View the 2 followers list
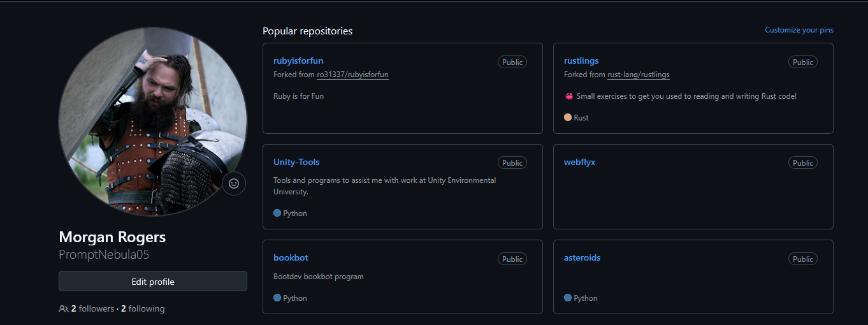The image size is (868, 325). point(92,309)
